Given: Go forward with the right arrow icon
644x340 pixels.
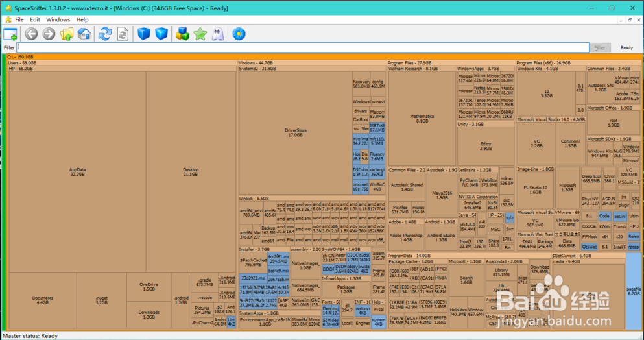Looking at the screenshot, I should [49, 34].
